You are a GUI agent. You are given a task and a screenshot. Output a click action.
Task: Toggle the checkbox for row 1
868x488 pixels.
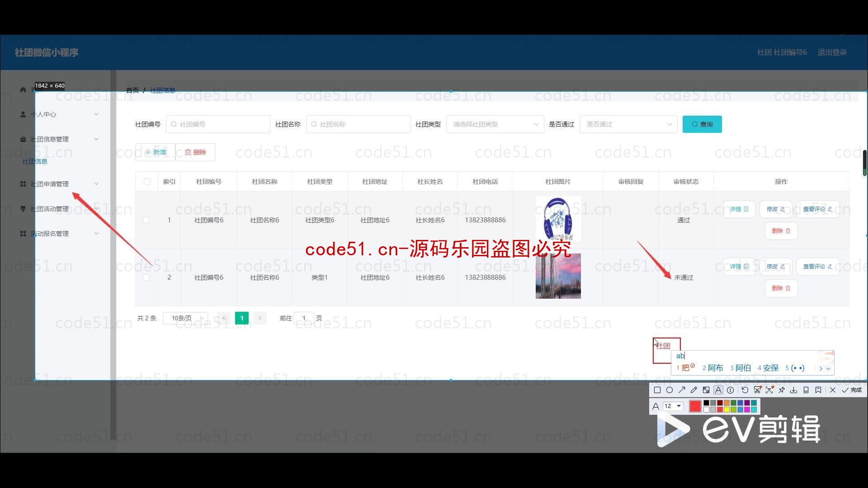tap(146, 219)
